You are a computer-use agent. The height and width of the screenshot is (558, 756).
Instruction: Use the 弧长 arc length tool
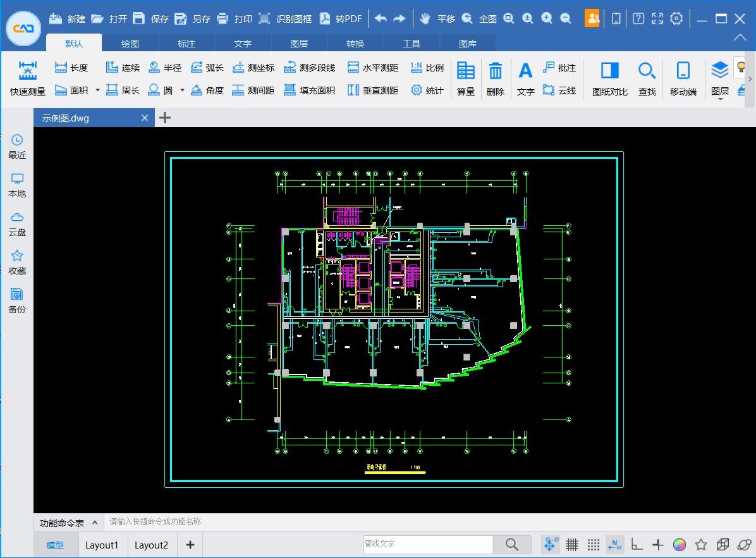coord(207,68)
